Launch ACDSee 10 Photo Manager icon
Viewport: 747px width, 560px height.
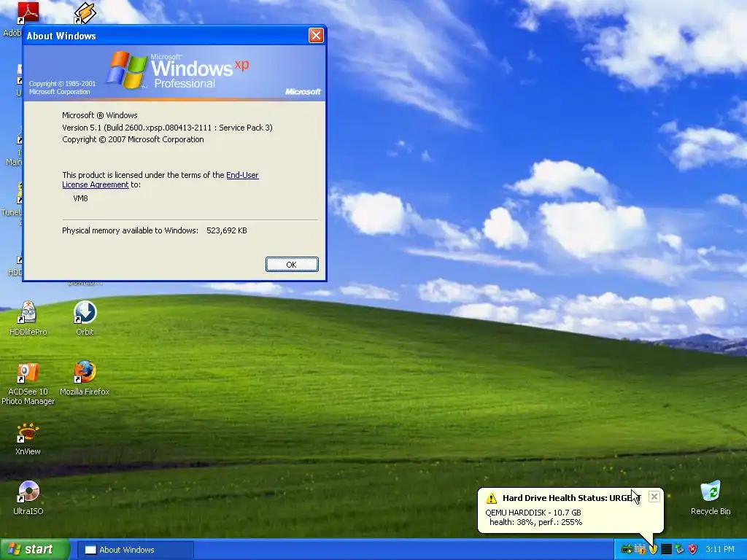[28, 384]
